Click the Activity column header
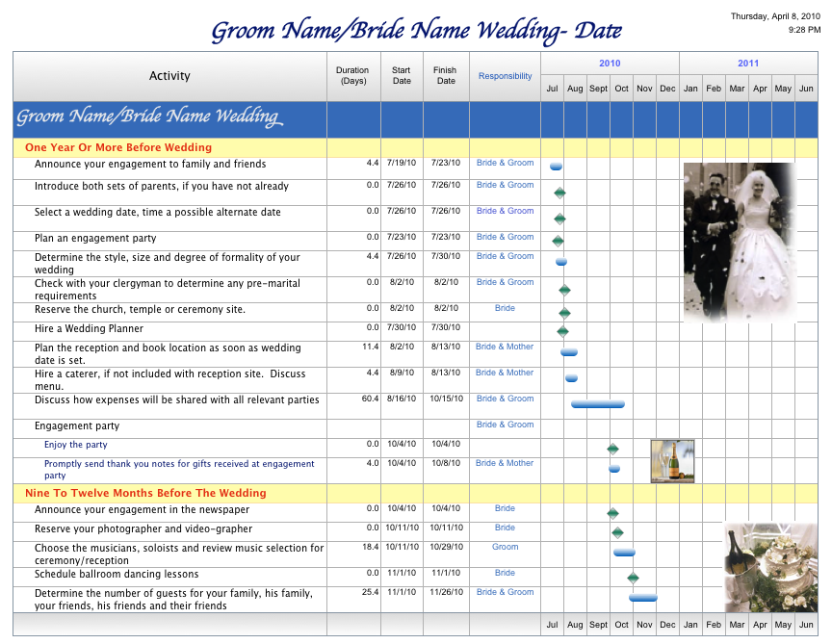Screen dimensions: 832x644 click(169, 76)
